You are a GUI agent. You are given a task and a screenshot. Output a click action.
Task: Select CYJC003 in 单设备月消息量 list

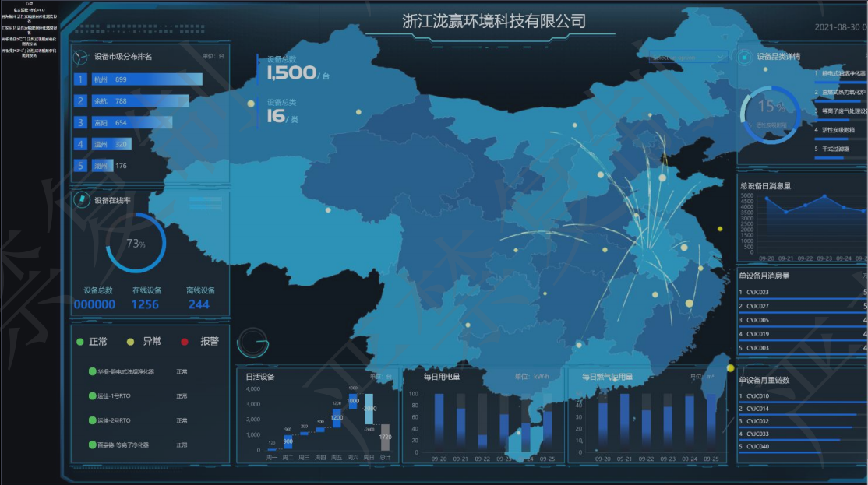[x=757, y=348]
